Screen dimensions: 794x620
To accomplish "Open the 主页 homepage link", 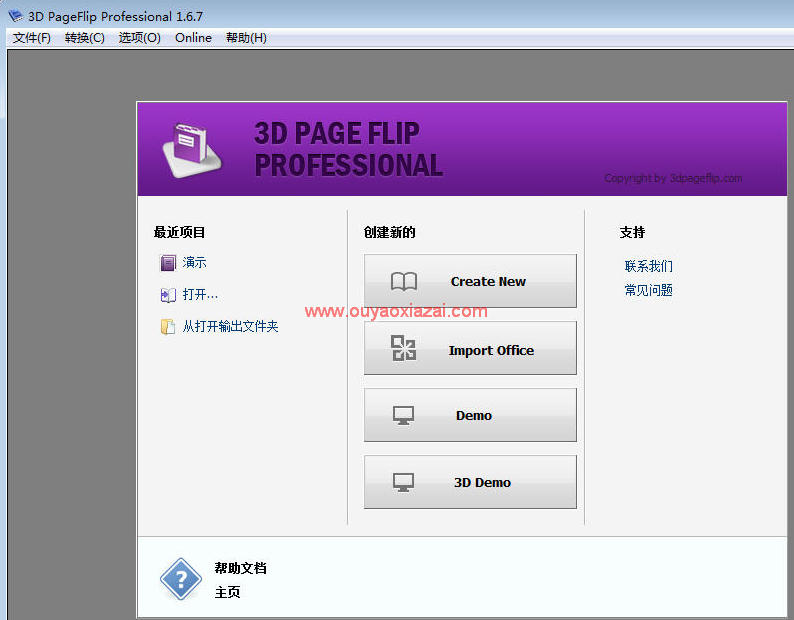I will click(x=227, y=592).
